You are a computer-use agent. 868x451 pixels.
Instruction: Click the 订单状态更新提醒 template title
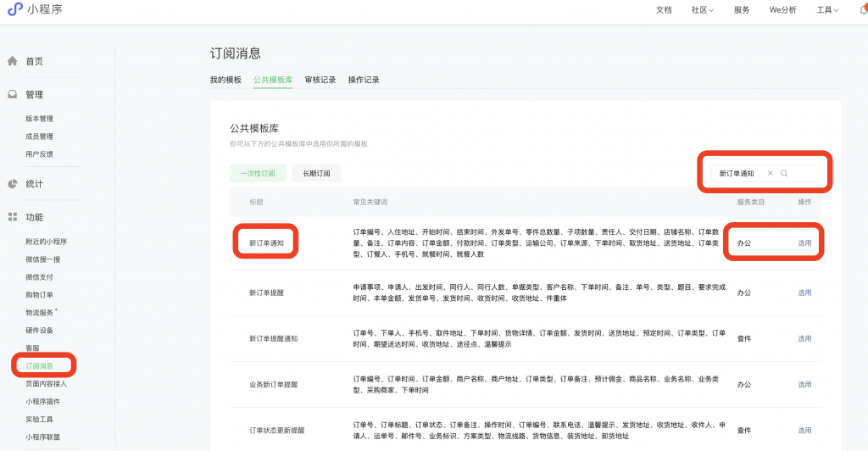277,431
